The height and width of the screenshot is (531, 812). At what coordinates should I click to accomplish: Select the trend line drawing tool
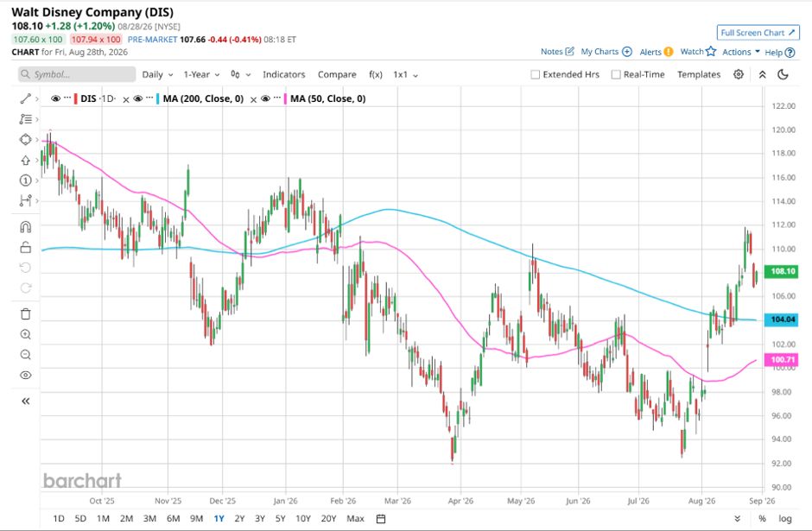[25, 98]
